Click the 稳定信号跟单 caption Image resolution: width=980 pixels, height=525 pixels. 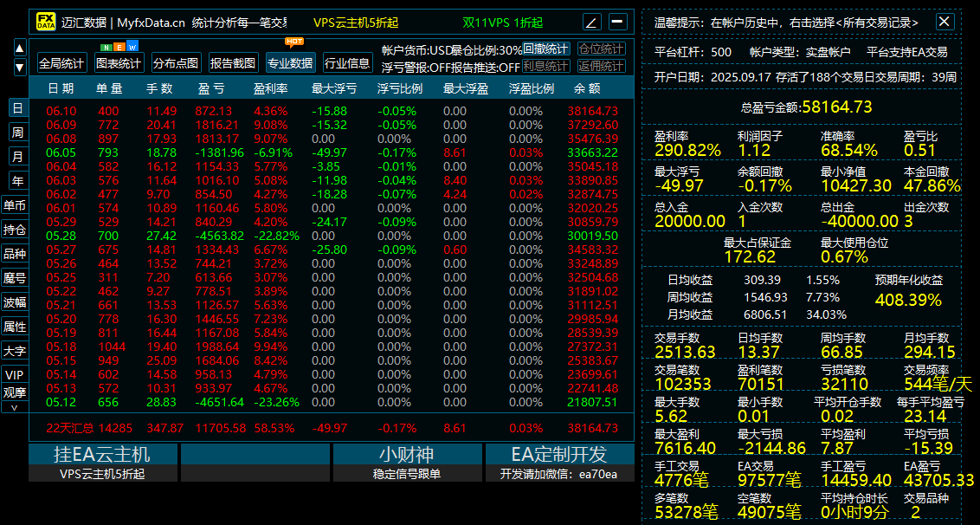click(407, 474)
